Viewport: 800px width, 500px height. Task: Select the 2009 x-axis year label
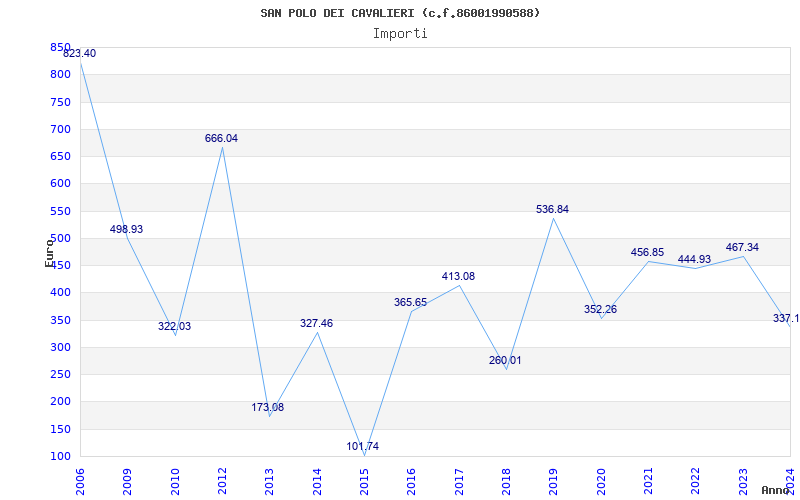pos(128,481)
